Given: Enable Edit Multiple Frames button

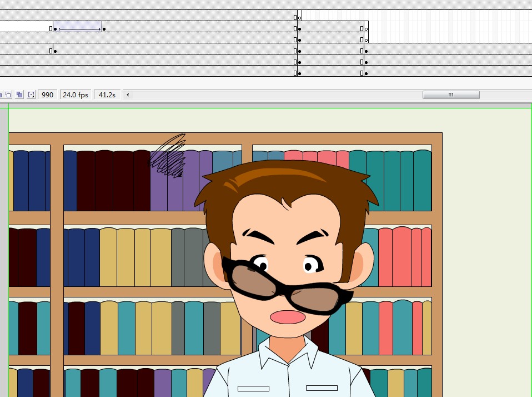Looking at the screenshot, I should click(19, 95).
